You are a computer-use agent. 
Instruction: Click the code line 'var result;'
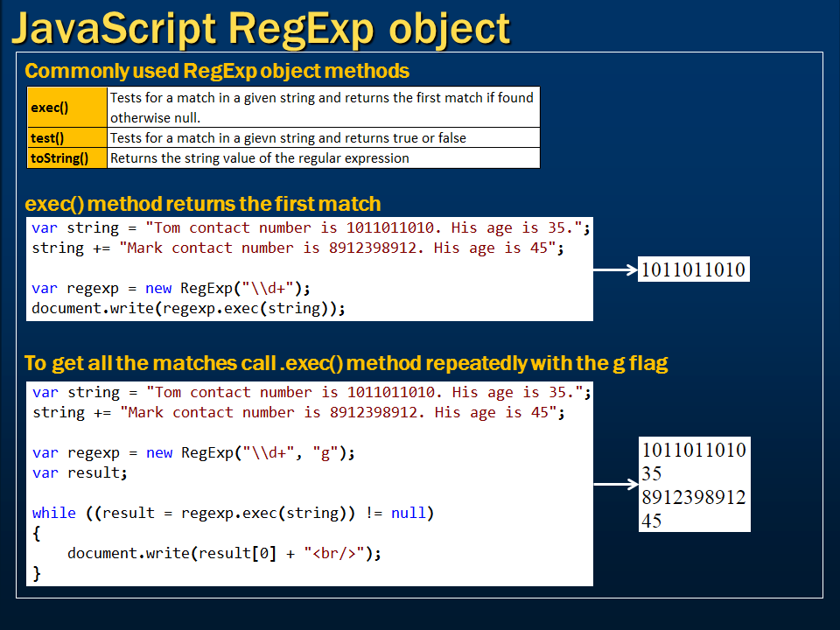point(80,473)
